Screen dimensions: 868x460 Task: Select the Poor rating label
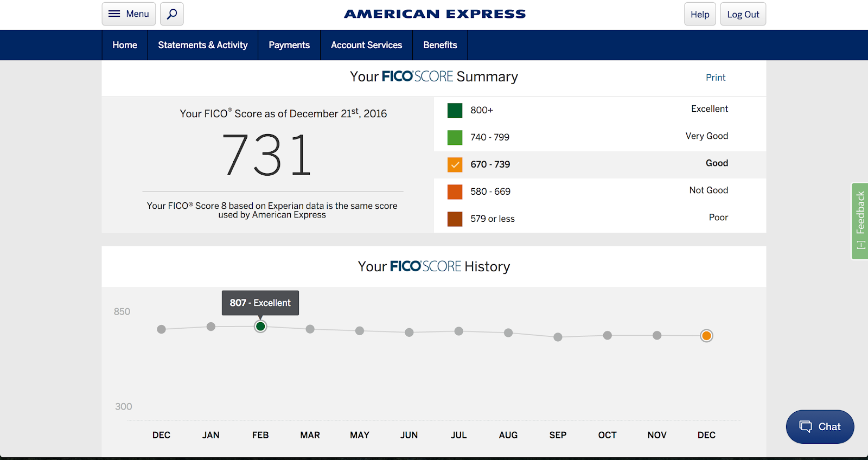(718, 218)
